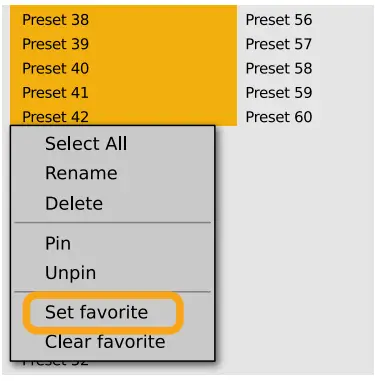Click partially hidden preset below menu

[x=55, y=364]
